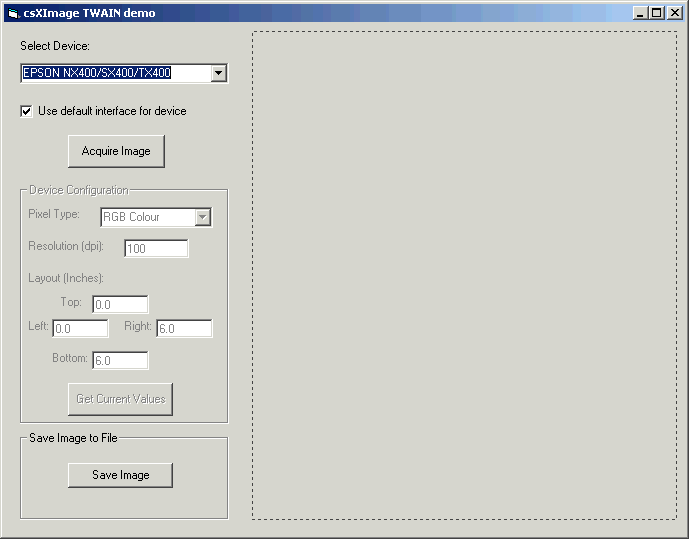Click the Resolution (dpi) input field

click(156, 248)
